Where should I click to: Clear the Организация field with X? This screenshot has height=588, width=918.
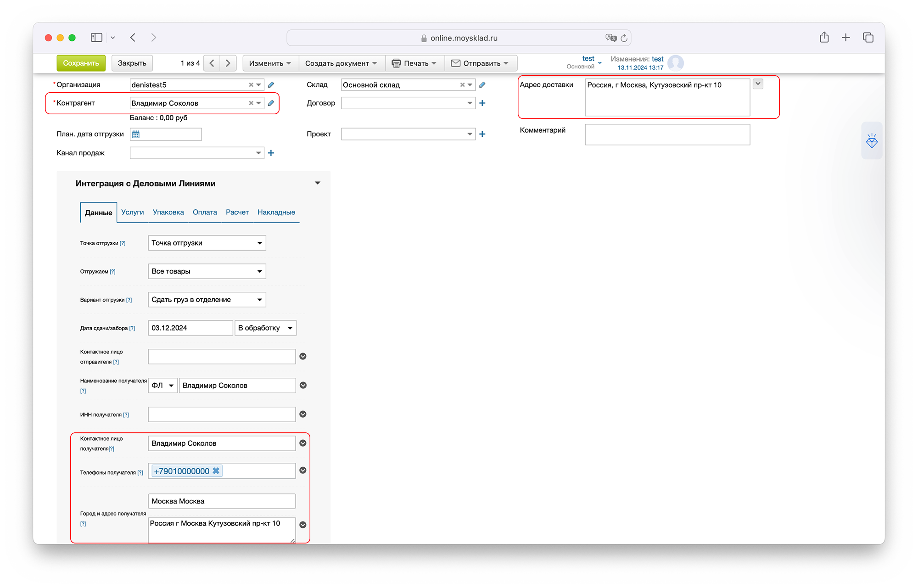[x=251, y=85]
